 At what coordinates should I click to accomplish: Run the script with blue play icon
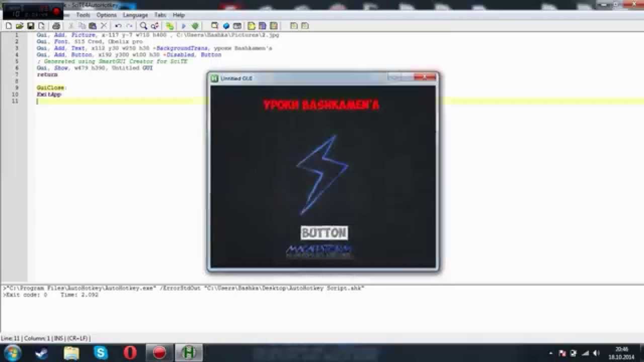pos(184,26)
